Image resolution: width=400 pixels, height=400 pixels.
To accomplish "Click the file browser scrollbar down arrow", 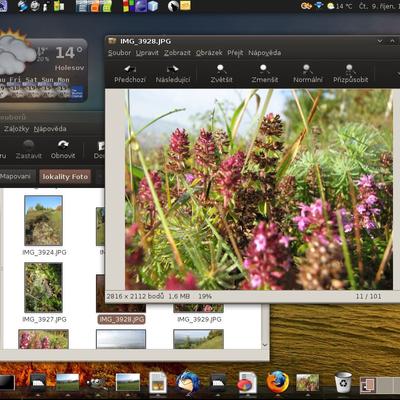I will tap(265, 345).
